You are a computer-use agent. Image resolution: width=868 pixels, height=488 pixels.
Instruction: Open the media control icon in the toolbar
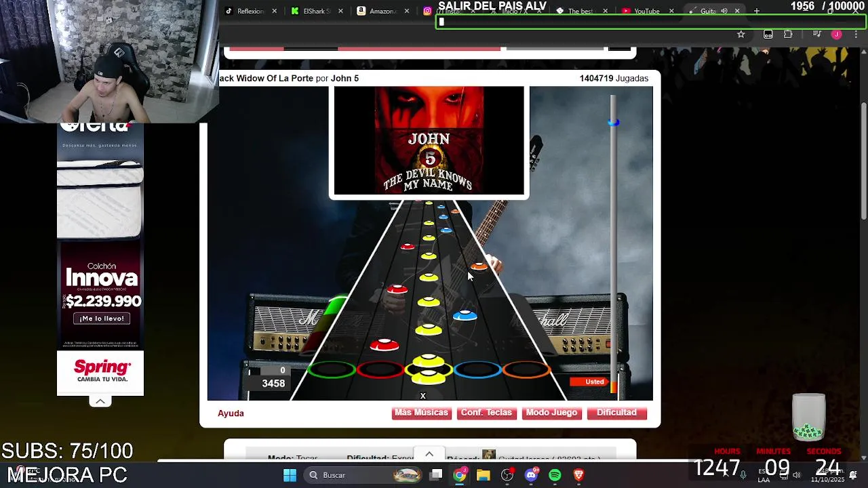click(x=817, y=35)
